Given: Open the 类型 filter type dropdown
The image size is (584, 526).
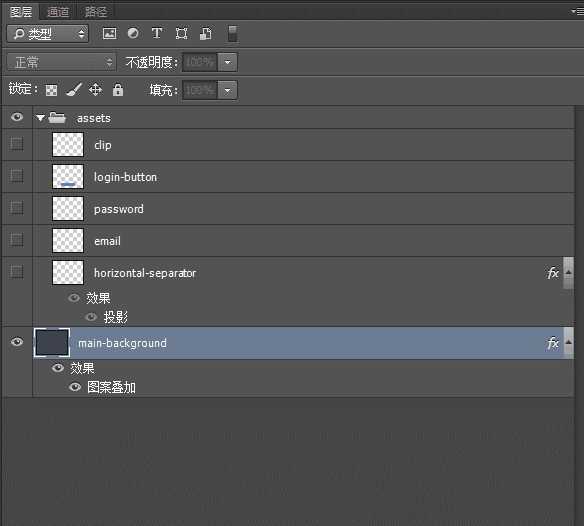Looking at the screenshot, I should pos(48,34).
